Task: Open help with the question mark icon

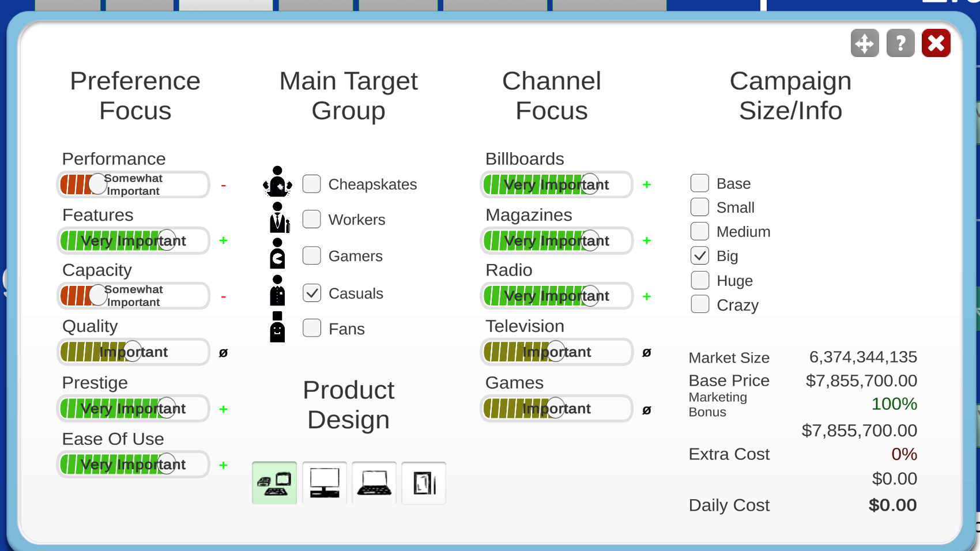Action: tap(900, 43)
